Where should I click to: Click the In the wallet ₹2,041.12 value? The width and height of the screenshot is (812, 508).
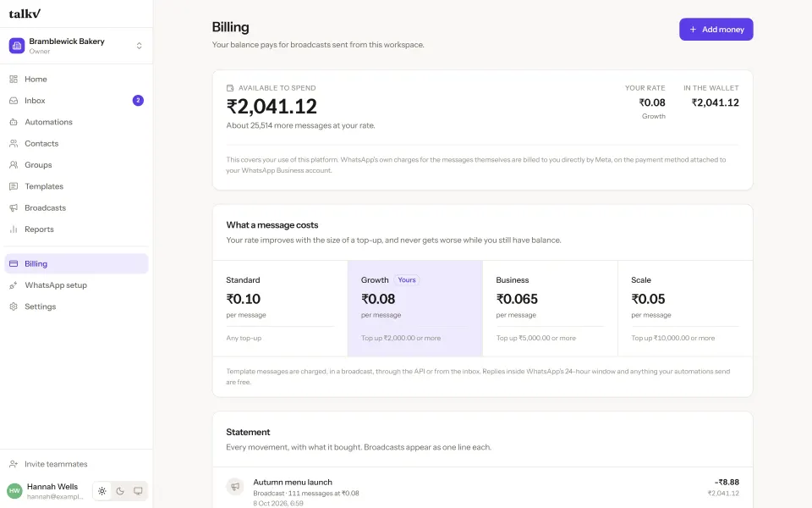(716, 102)
